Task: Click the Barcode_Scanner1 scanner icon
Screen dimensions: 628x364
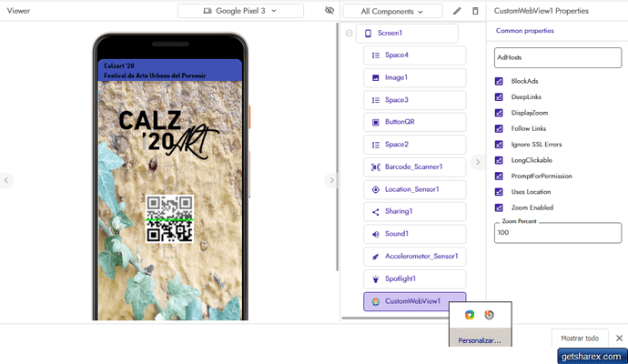Action: click(376, 167)
